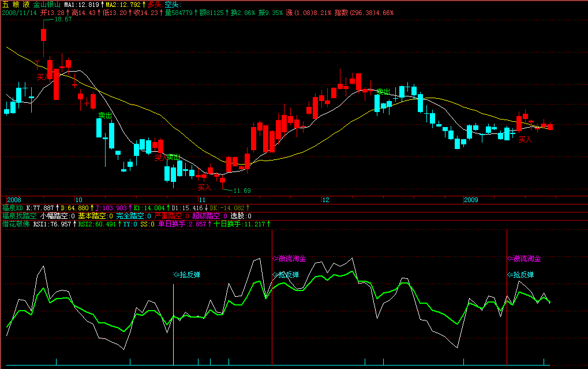This screenshot has width=588, height=369.
Task: Click month 12 on the time axis
Action: [325, 200]
